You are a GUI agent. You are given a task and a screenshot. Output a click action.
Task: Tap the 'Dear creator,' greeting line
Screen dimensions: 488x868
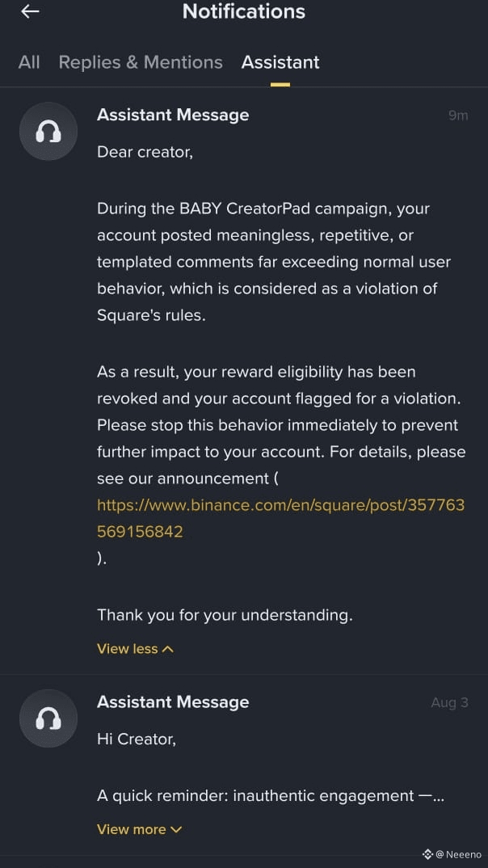click(x=145, y=152)
